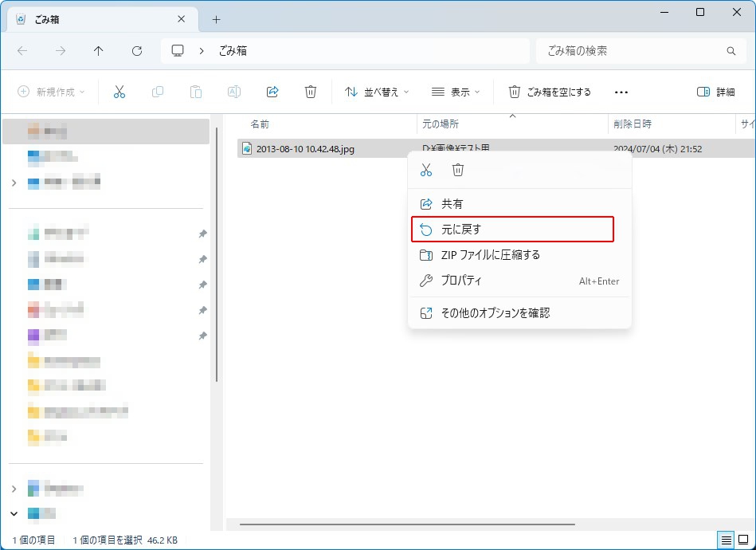Open the three-dot more options menu
Image resolution: width=756 pixels, height=550 pixels.
click(621, 92)
